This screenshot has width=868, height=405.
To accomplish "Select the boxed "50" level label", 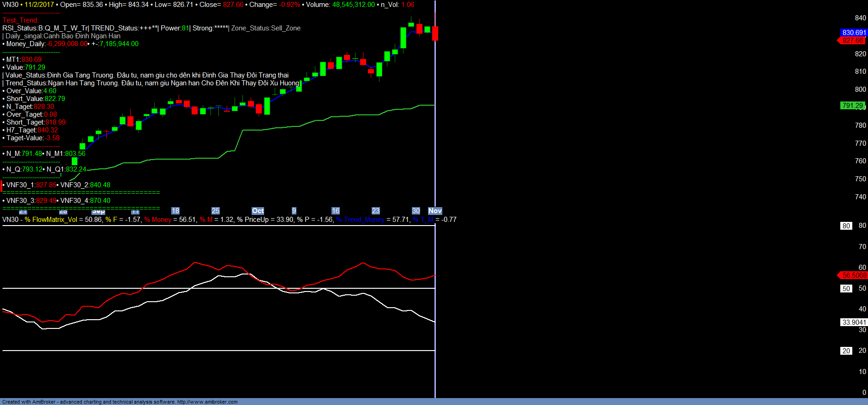I will 846,289.
